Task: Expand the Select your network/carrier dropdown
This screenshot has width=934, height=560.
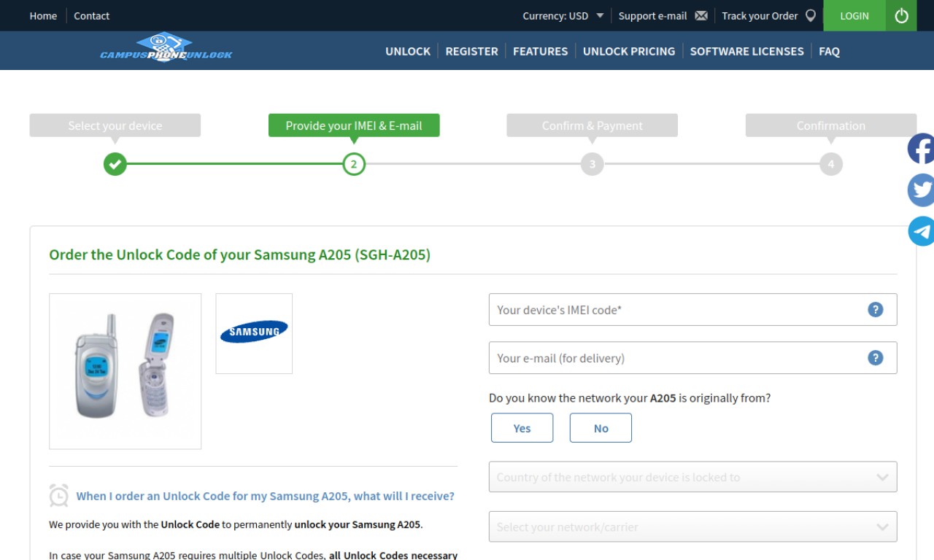Action: (x=692, y=527)
